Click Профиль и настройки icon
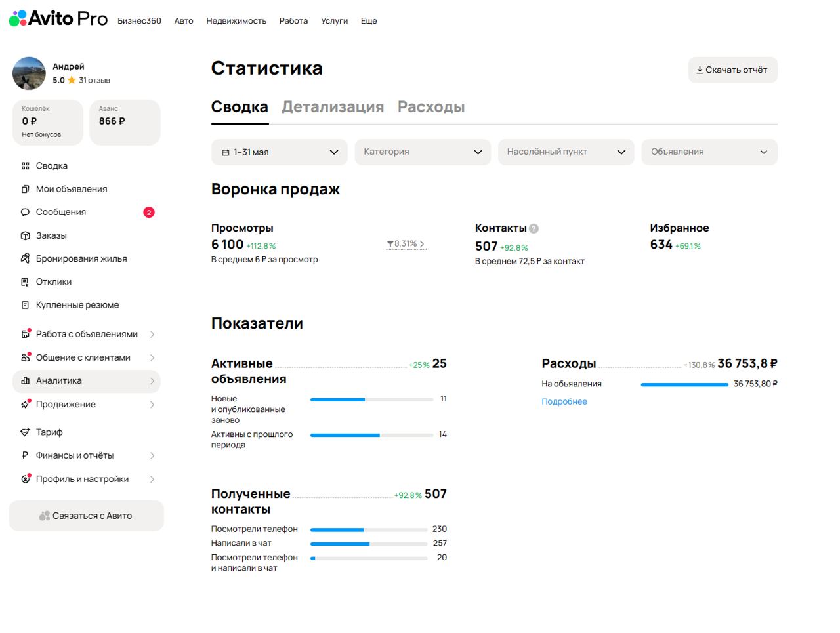 coord(26,479)
